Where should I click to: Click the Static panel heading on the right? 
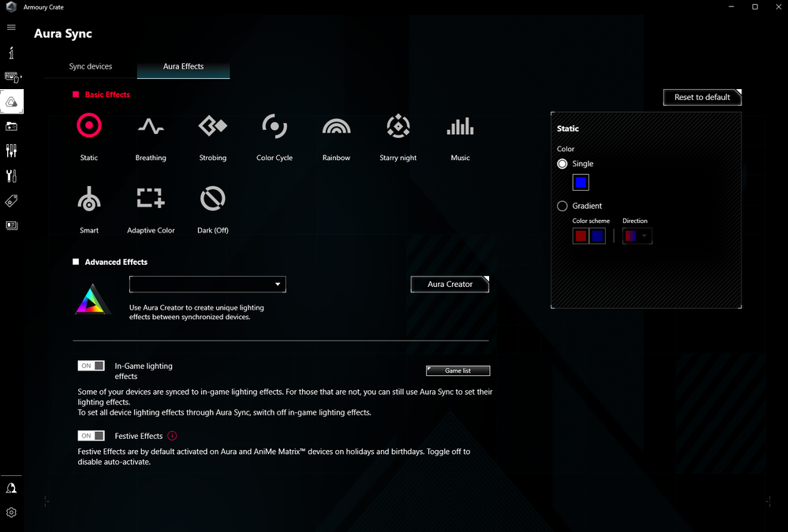click(568, 128)
